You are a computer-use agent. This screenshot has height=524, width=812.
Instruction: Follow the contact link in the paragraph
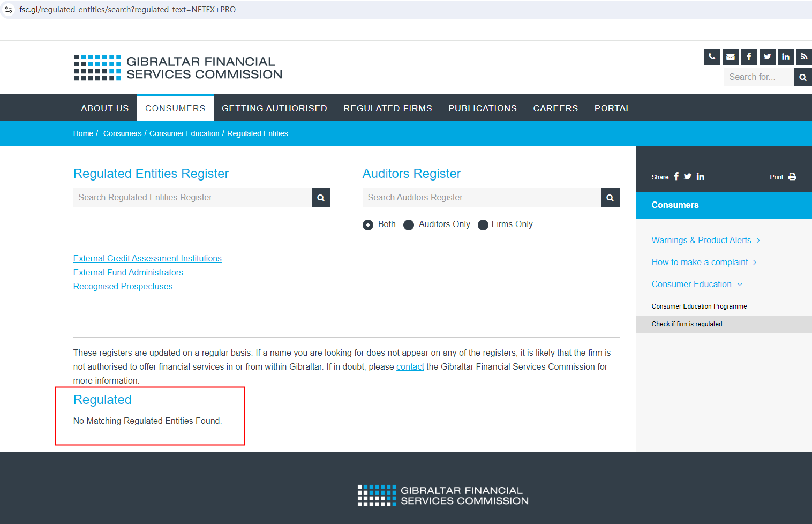[x=410, y=367]
